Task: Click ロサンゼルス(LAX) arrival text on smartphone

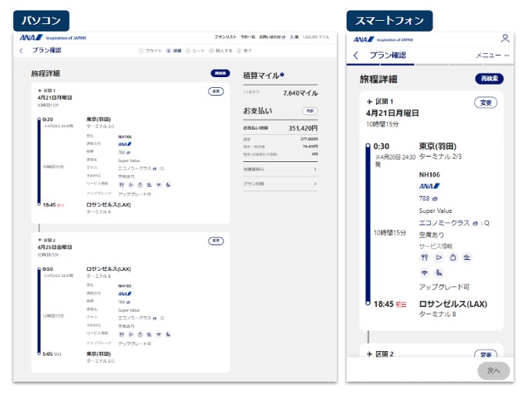Action: (x=453, y=304)
